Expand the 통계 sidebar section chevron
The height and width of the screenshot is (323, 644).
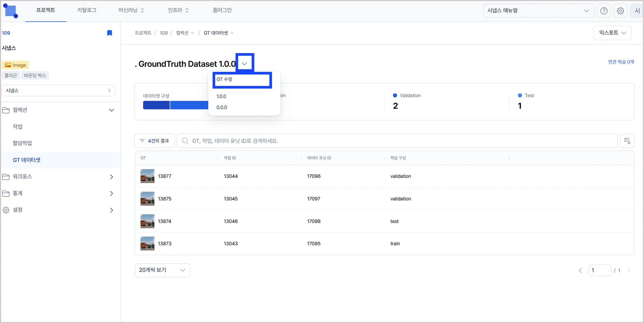pos(111,193)
